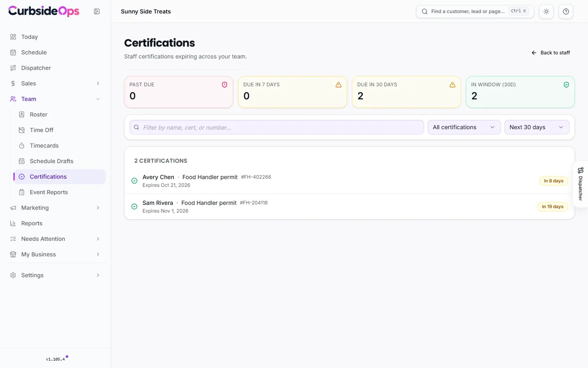Screen dimensions: 588x368
Task: Click the In Window shield check icon
Action: 566,85
